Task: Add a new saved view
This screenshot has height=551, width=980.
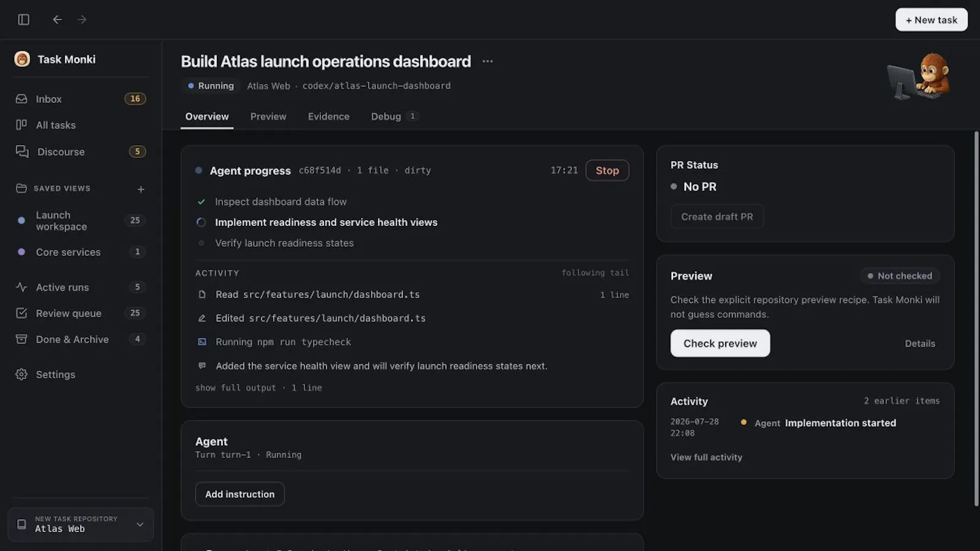Action: pyautogui.click(x=141, y=189)
